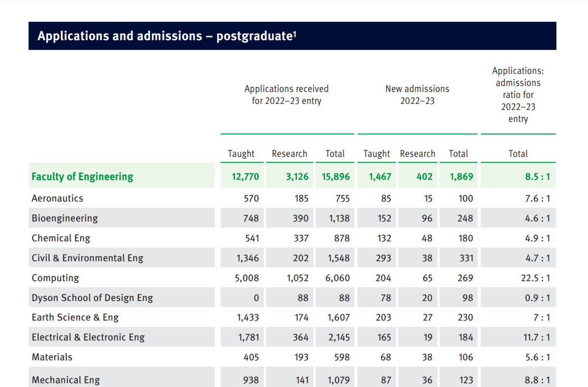
Task: Select Computing taught applications 5,008
Action: (247, 278)
